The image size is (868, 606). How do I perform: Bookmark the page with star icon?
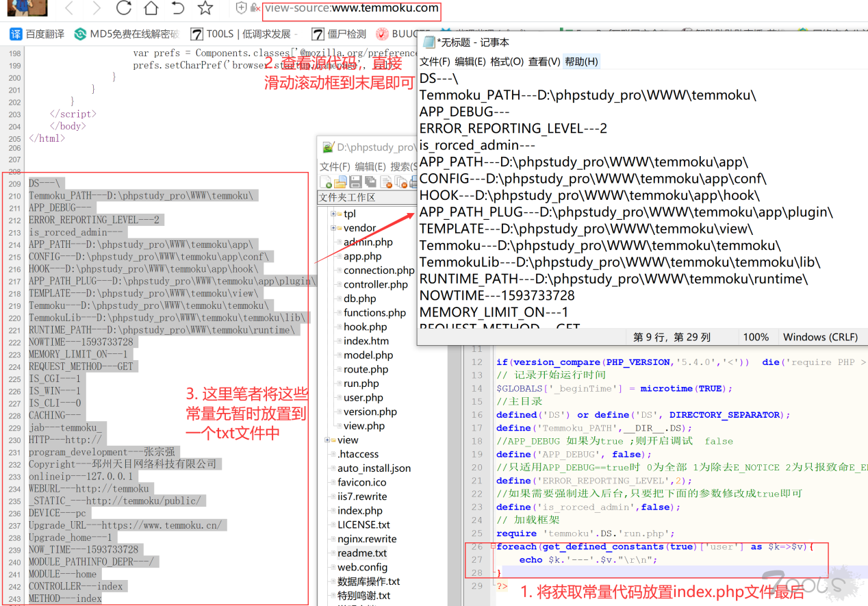pyautogui.click(x=205, y=8)
